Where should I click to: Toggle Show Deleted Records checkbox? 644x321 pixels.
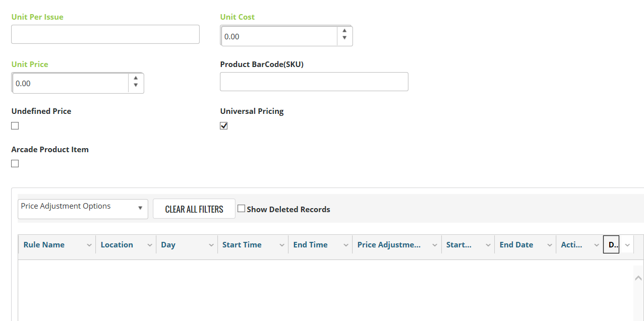tap(242, 209)
